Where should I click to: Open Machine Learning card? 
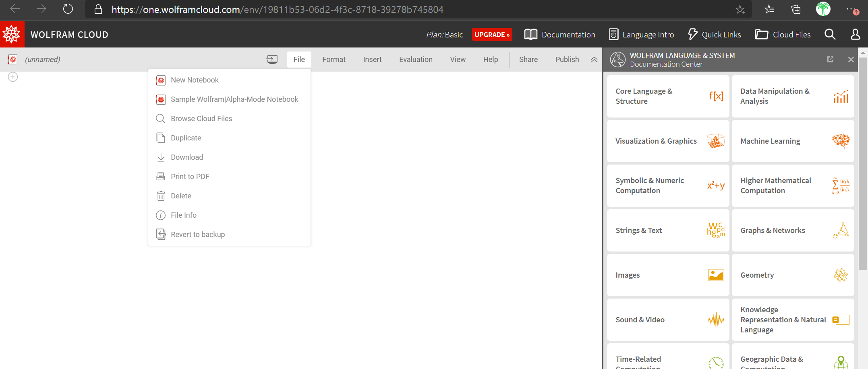coord(793,141)
